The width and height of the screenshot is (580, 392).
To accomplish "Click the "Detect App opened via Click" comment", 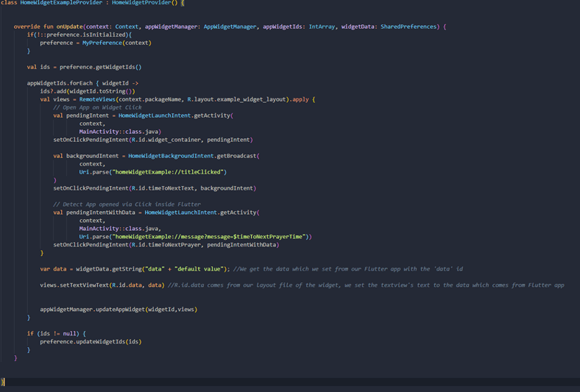I will pos(127,204).
